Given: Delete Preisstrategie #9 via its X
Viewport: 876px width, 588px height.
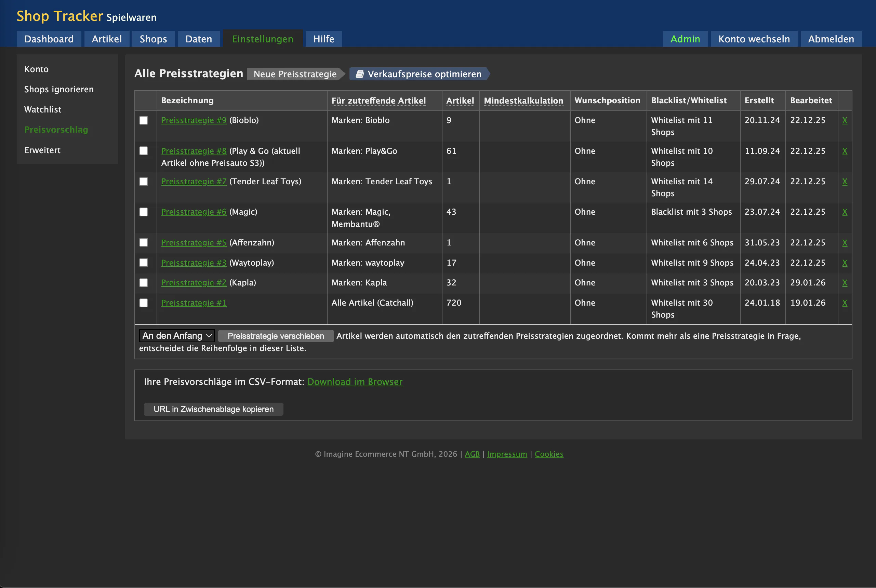Looking at the screenshot, I should (x=845, y=120).
